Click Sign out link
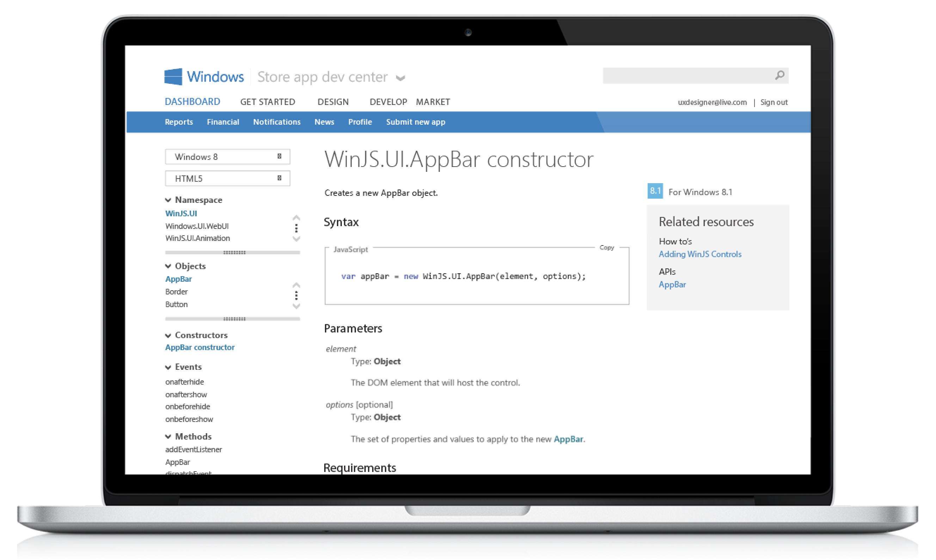936x560 pixels. coord(774,102)
